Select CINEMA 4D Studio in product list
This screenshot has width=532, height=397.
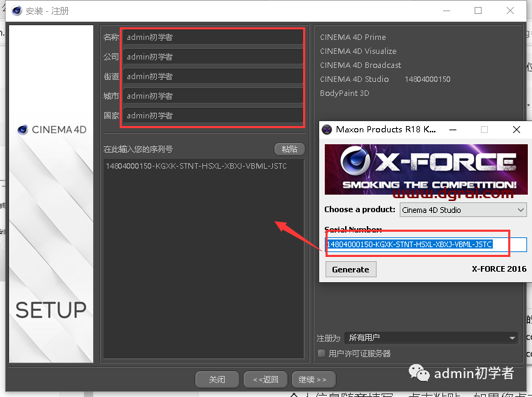point(354,79)
